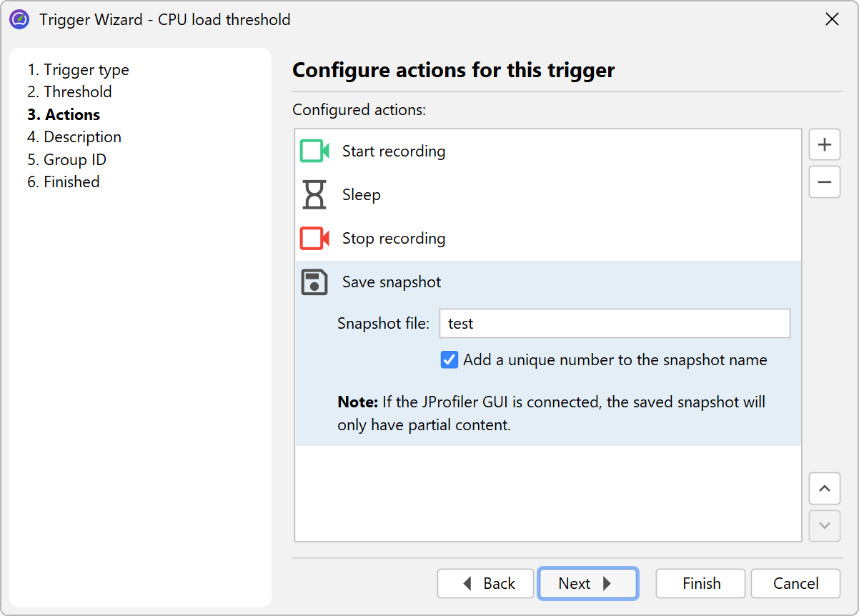The image size is (859, 616).
Task: Go to Trigger type wizard step
Action: pyautogui.click(x=78, y=70)
